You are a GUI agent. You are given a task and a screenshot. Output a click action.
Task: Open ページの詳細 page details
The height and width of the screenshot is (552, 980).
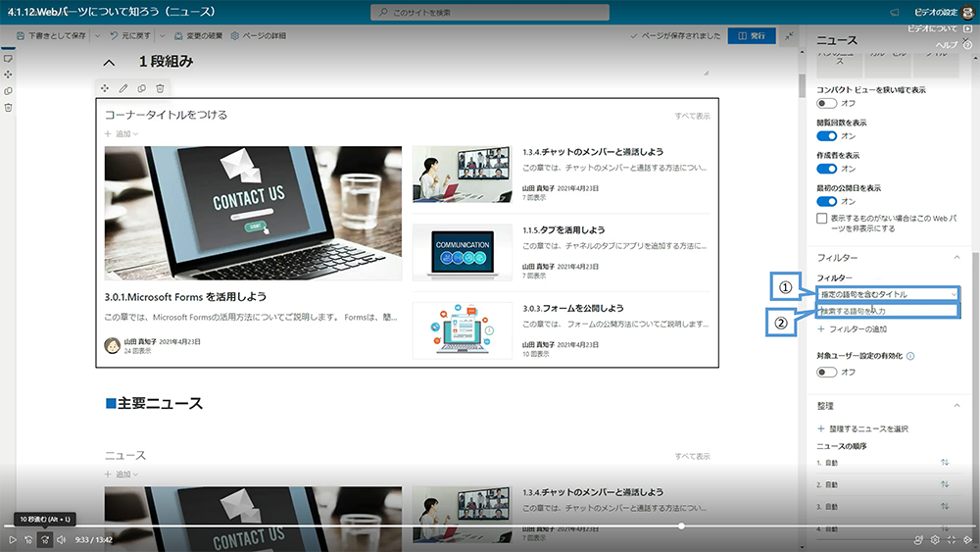258,35
